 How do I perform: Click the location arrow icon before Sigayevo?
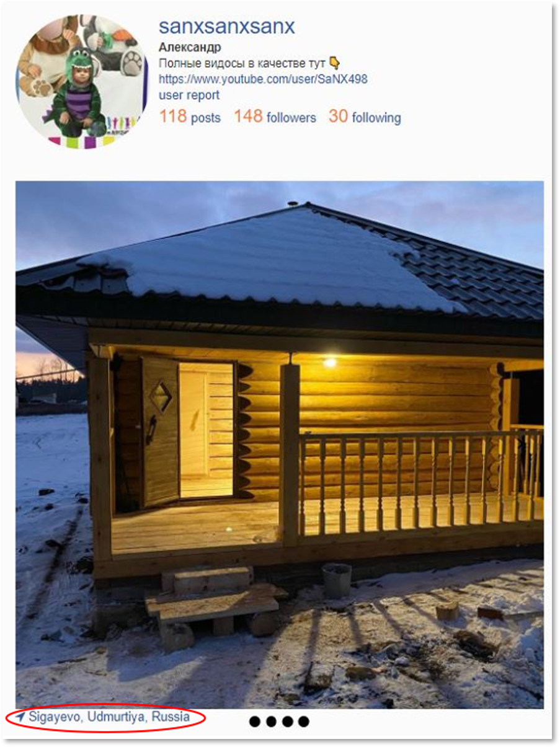pos(20,717)
